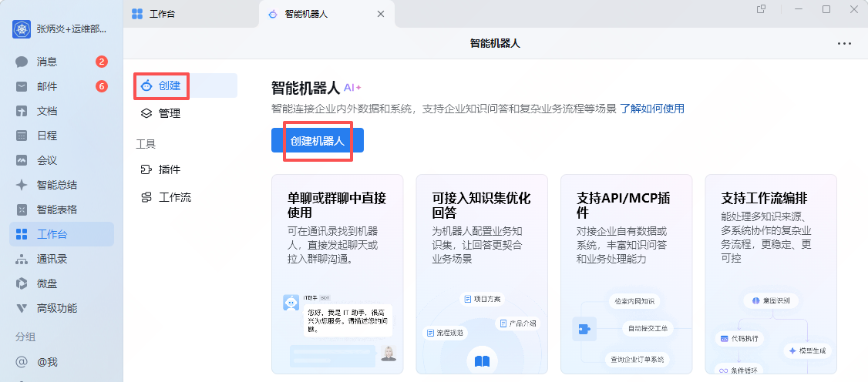Click 产品介绍 chip in knowledge card
The height and width of the screenshot is (382, 868).
click(x=518, y=323)
